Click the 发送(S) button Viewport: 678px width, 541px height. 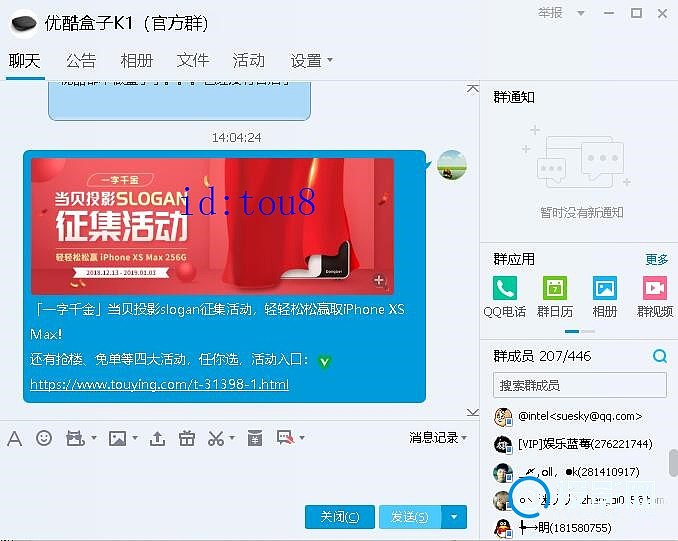coord(410,517)
